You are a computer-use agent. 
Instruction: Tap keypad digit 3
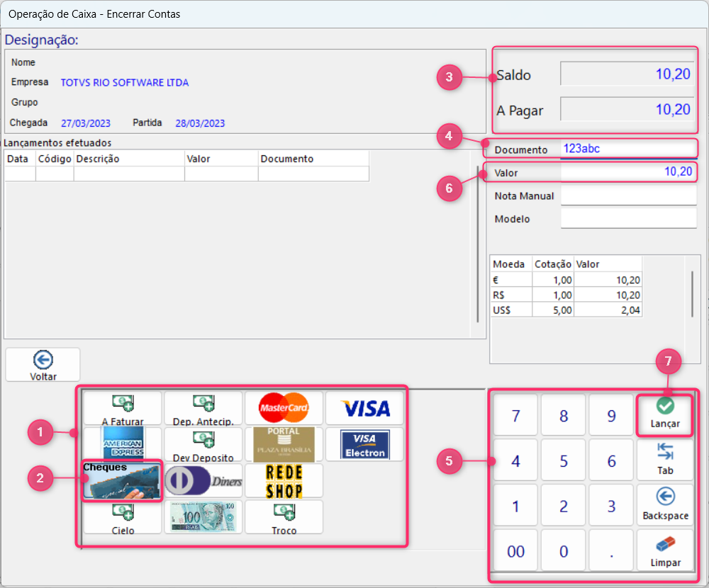(x=611, y=505)
